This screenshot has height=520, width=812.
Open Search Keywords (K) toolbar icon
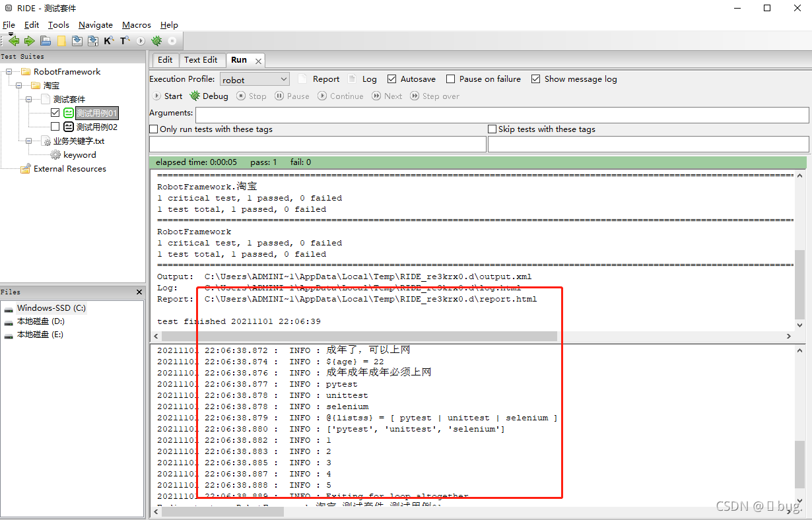point(109,41)
